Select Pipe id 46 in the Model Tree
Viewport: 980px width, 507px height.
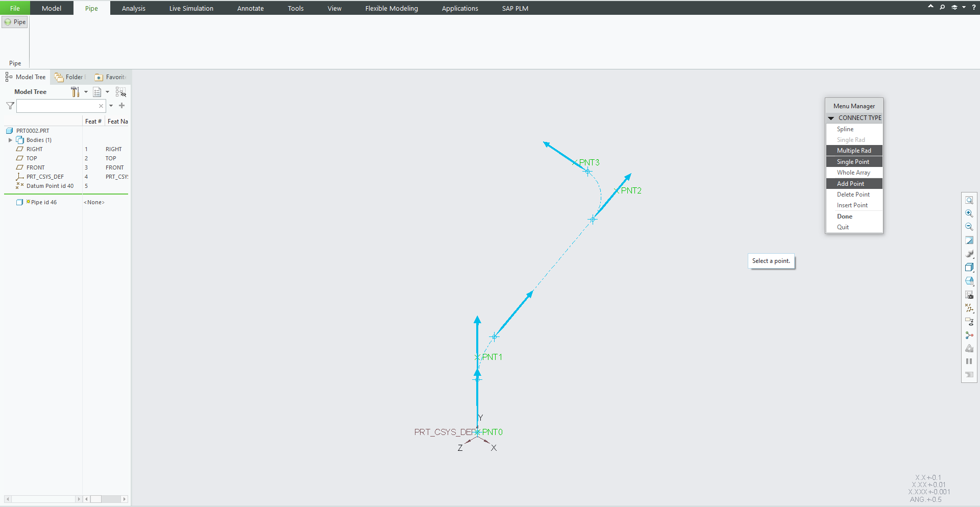(43, 202)
